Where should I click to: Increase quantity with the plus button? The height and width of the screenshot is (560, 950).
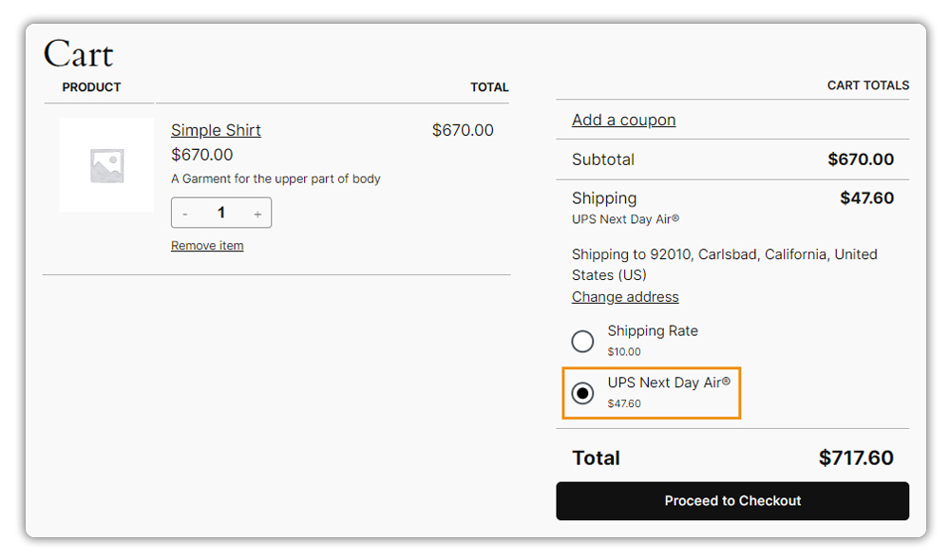(x=257, y=214)
